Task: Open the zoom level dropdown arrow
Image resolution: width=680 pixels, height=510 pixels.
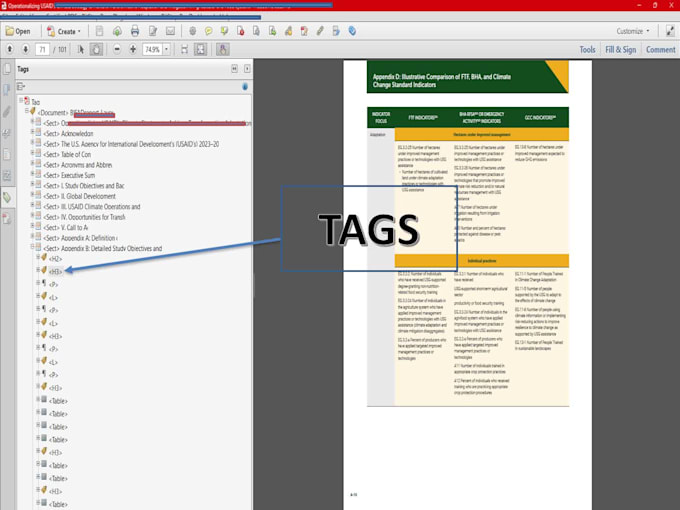Action: [166, 49]
